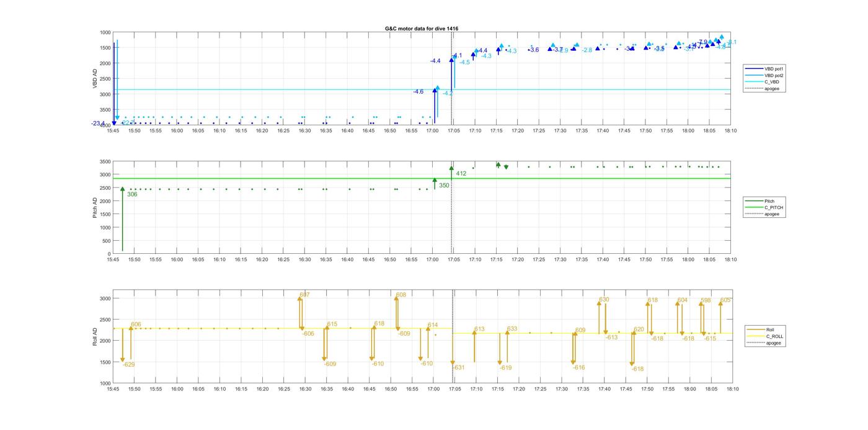Screen dimensions: 868x430
Task: Click the "3500" tick on the Pitch axis
Action: coord(105,161)
